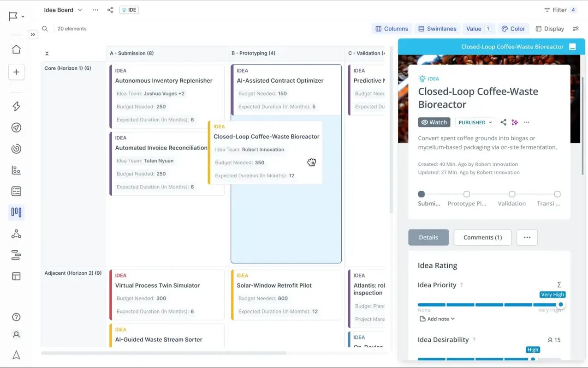Collapse the swimlane panel with the X button
Image resolution: width=588 pixels, height=368 pixels.
[47, 53]
